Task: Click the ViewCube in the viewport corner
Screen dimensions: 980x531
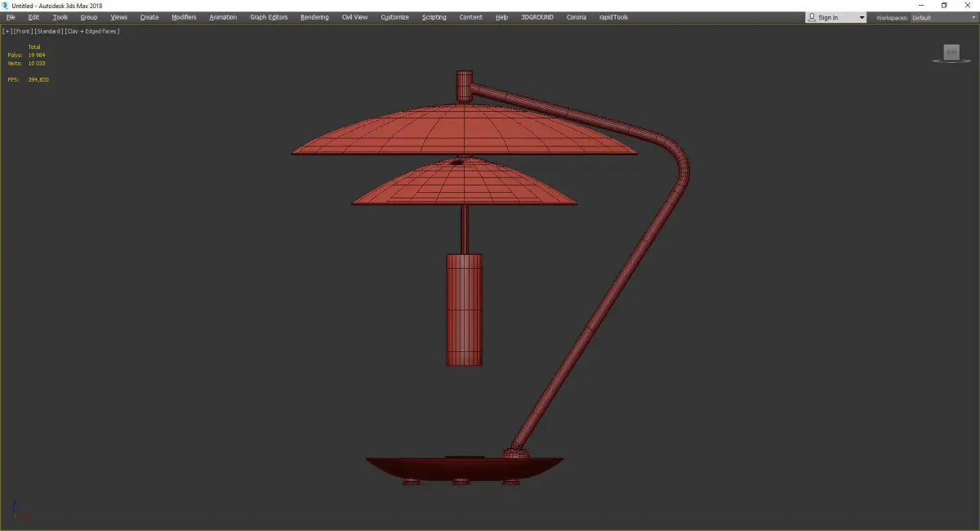Action: (x=951, y=53)
